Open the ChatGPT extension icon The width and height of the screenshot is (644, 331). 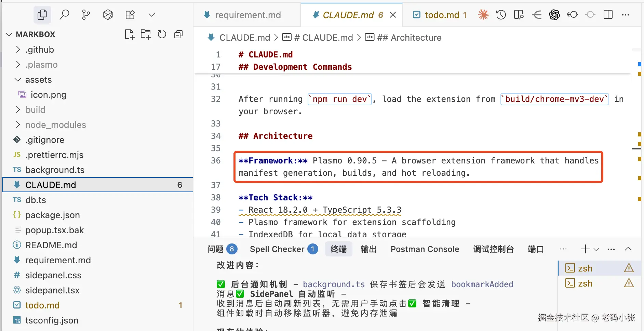(554, 15)
